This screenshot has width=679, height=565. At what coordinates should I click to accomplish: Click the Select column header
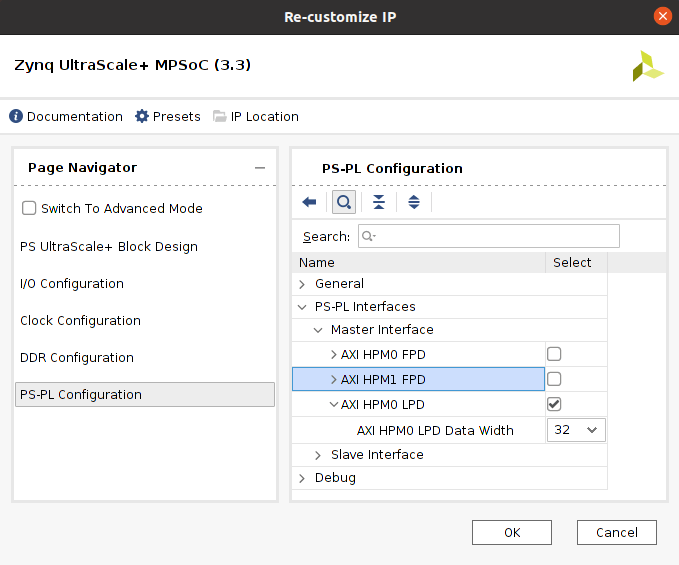576,262
